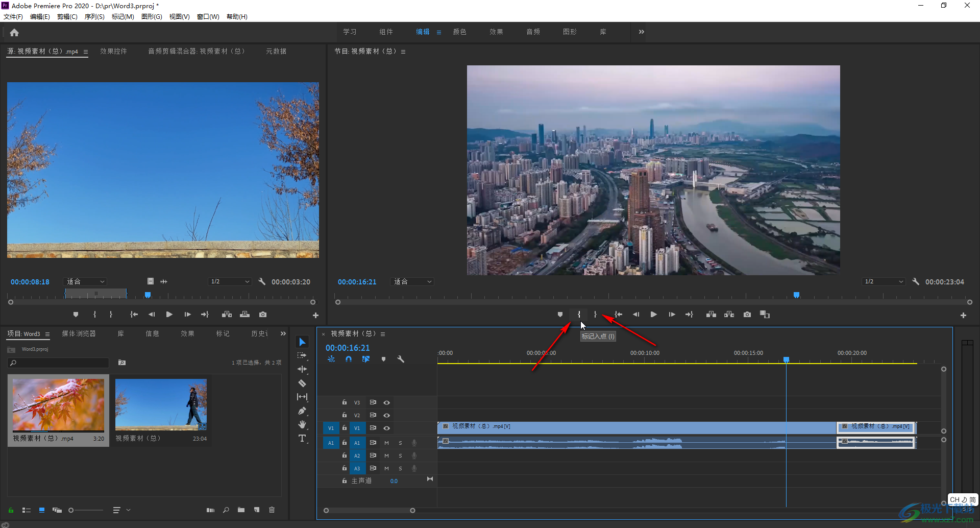Step forward one frame in Program monitor
The width and height of the screenshot is (980, 528).
[x=672, y=315]
